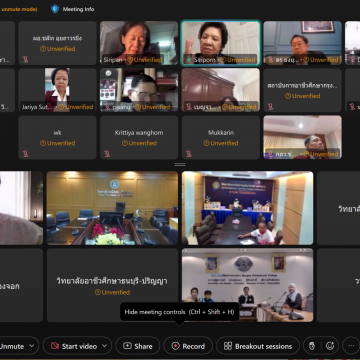Screen dimensions: 360x360
Task: Click muted mic icon on Krittiya wanghom tile
Action: (107, 154)
